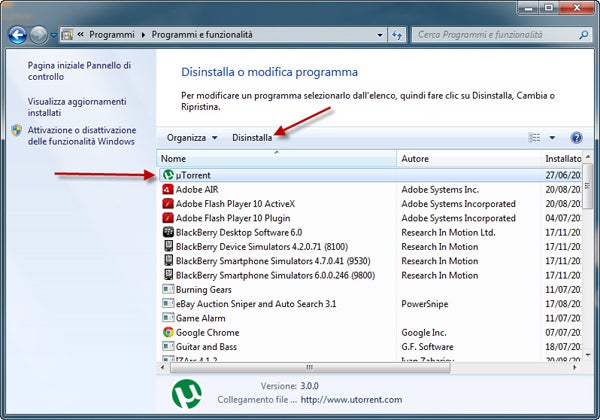
Task: Select Programmi e funzionalità breadcrumb
Action: pos(202,35)
